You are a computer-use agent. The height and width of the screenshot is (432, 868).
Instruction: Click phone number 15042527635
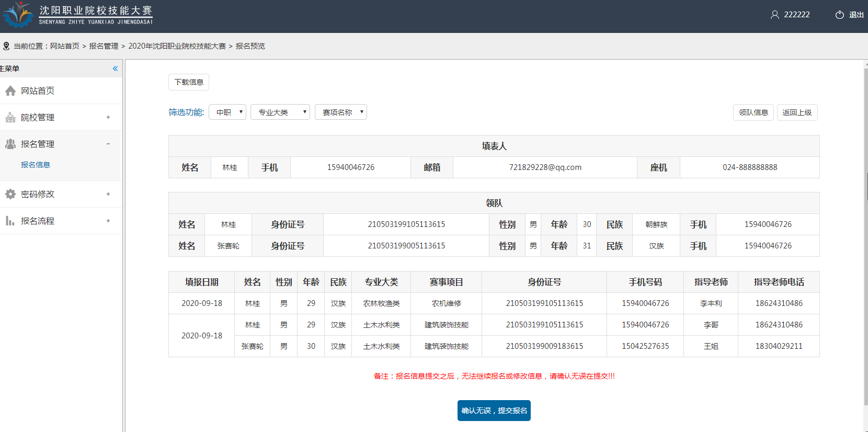pos(645,346)
